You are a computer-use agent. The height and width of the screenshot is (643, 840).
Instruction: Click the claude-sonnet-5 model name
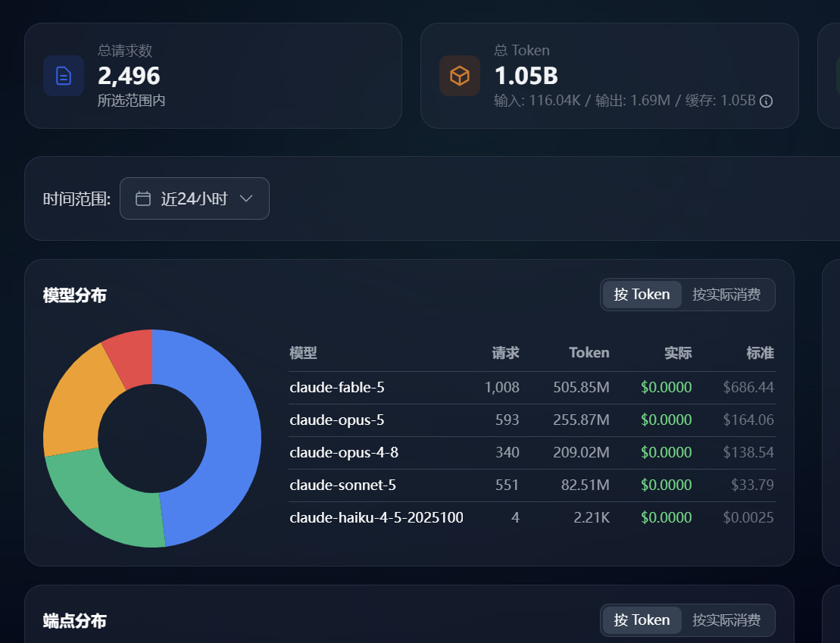[x=343, y=485]
